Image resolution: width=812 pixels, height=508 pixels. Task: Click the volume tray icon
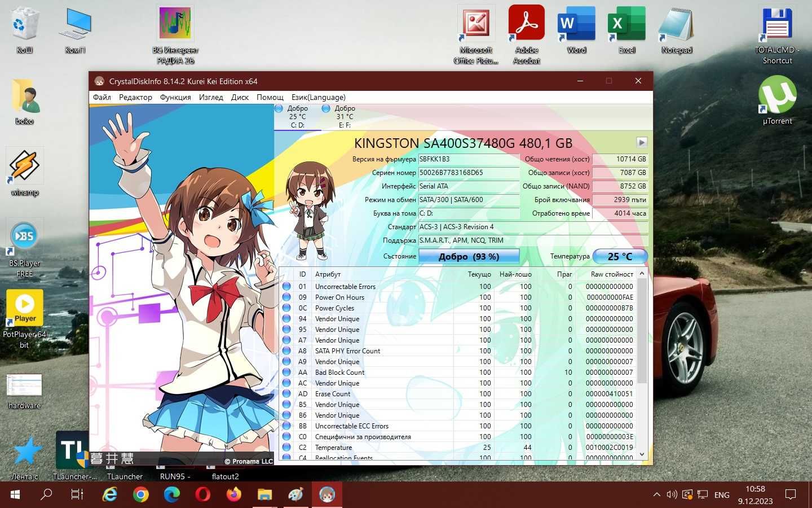672,495
